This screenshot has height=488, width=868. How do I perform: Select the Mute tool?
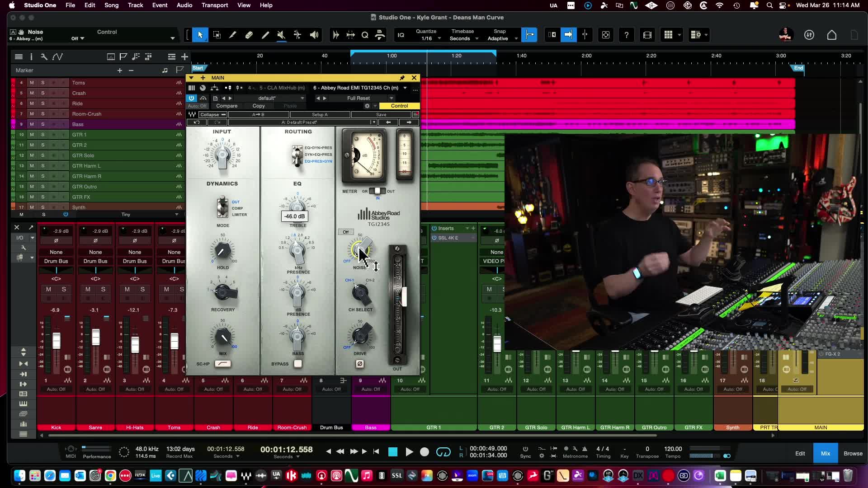click(x=281, y=35)
